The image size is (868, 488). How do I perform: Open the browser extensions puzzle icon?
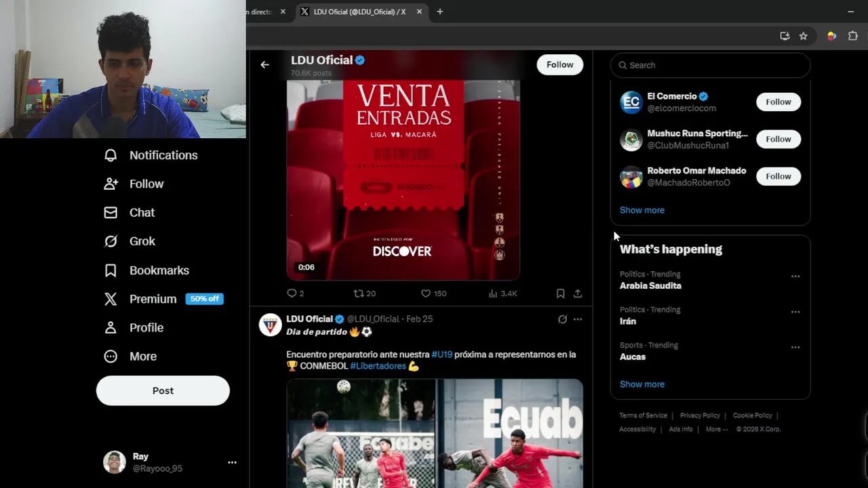(x=853, y=36)
